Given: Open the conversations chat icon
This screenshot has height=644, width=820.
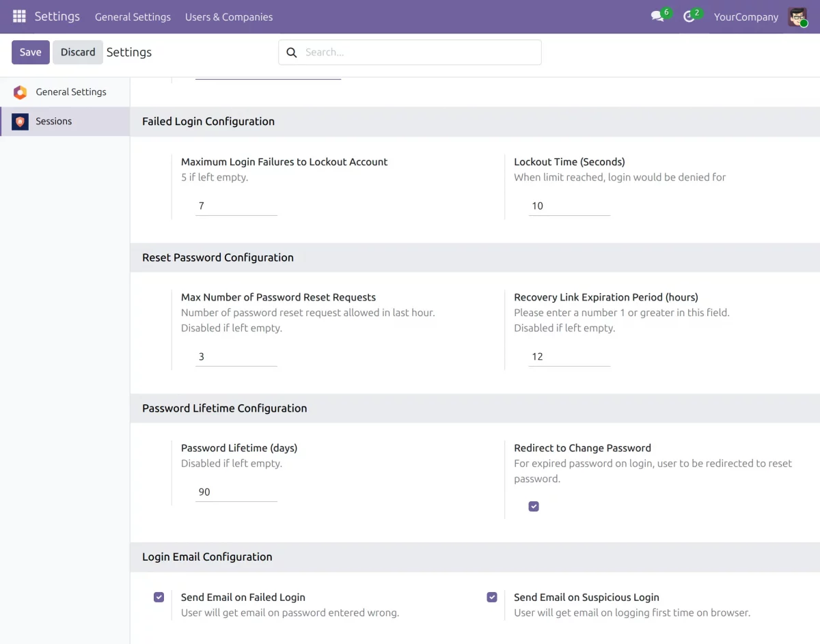Looking at the screenshot, I should tap(658, 16).
